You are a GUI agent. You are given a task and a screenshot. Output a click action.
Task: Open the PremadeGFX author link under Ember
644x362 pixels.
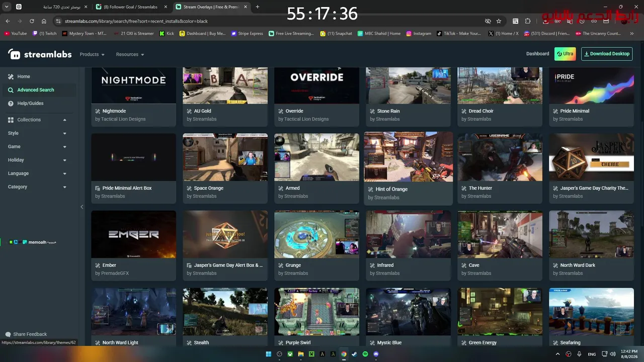pos(115,274)
